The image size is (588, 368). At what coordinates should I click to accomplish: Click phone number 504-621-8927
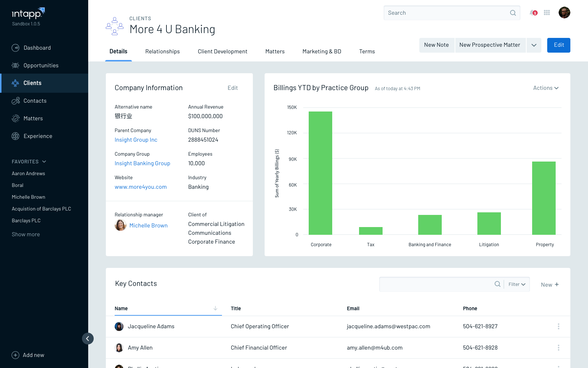pos(480,326)
